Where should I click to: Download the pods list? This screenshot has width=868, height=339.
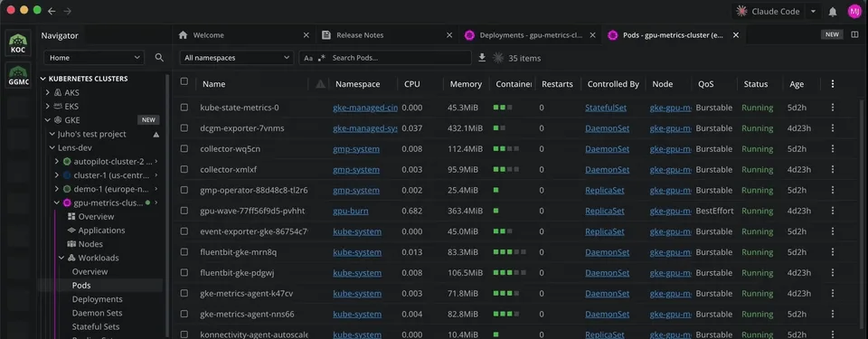pyautogui.click(x=482, y=58)
